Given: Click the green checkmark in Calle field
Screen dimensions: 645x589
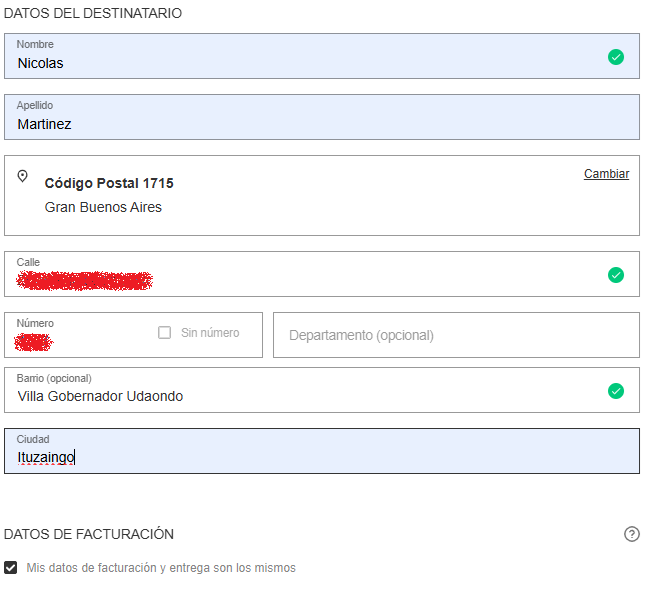Looking at the screenshot, I should pos(616,275).
